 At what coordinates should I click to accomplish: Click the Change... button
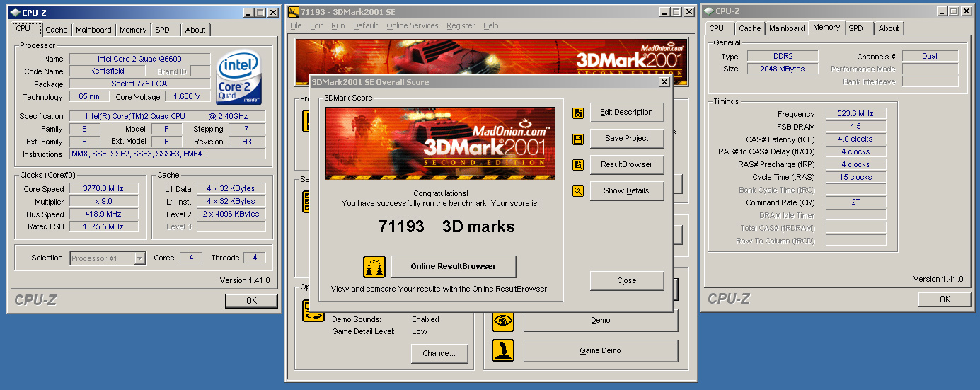439,353
